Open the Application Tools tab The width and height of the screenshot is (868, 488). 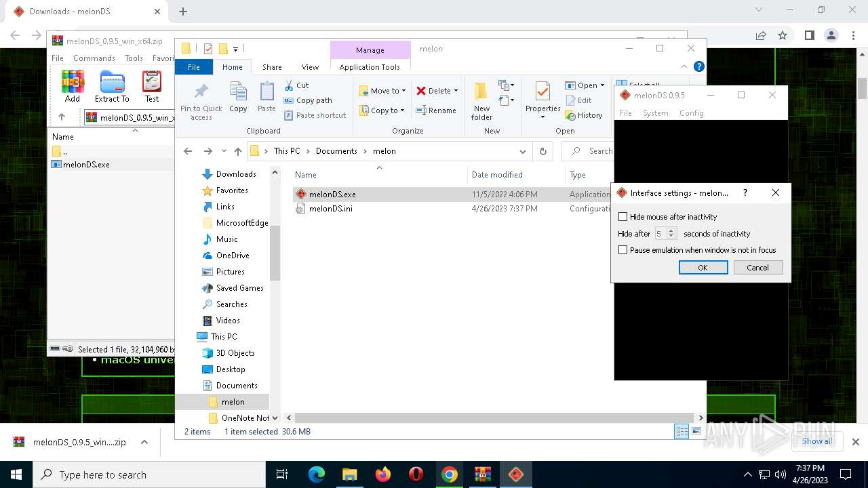pos(370,67)
